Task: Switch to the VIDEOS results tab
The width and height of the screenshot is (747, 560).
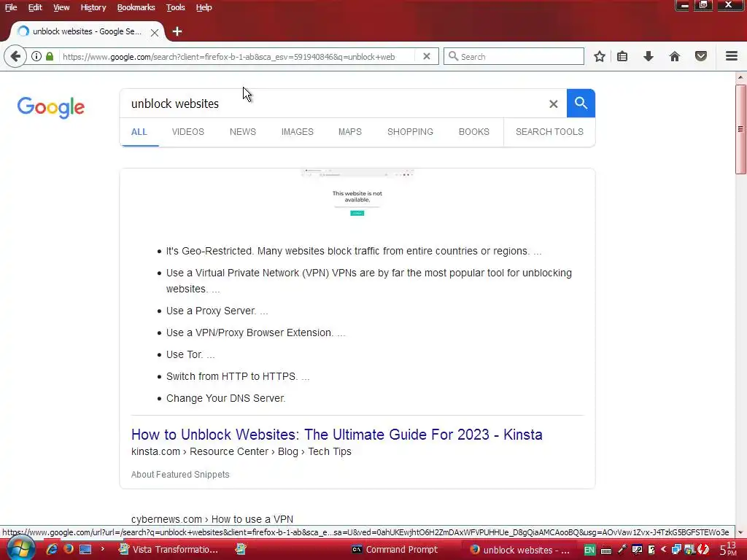Action: coord(187,132)
